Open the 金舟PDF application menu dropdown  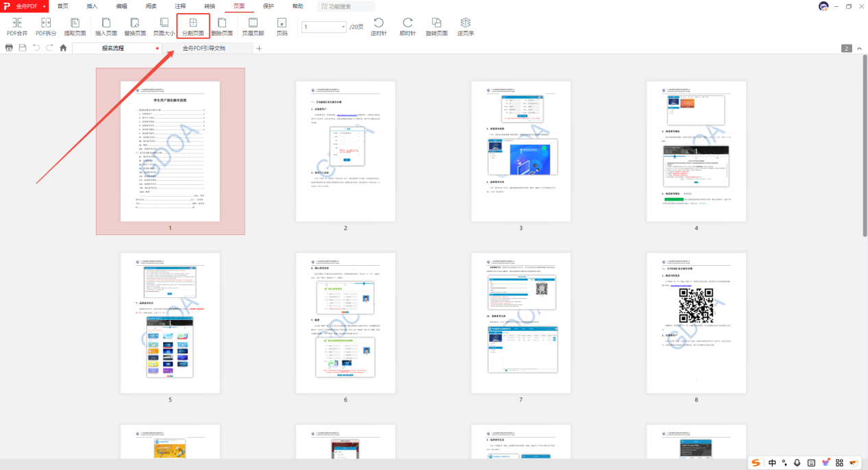[25, 6]
